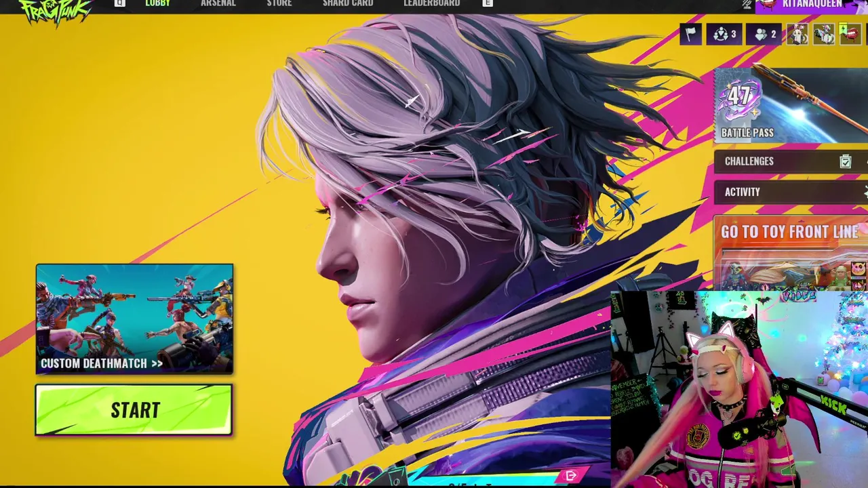The height and width of the screenshot is (488, 868).
Task: Click the Q key hint icon
Action: coord(120,3)
